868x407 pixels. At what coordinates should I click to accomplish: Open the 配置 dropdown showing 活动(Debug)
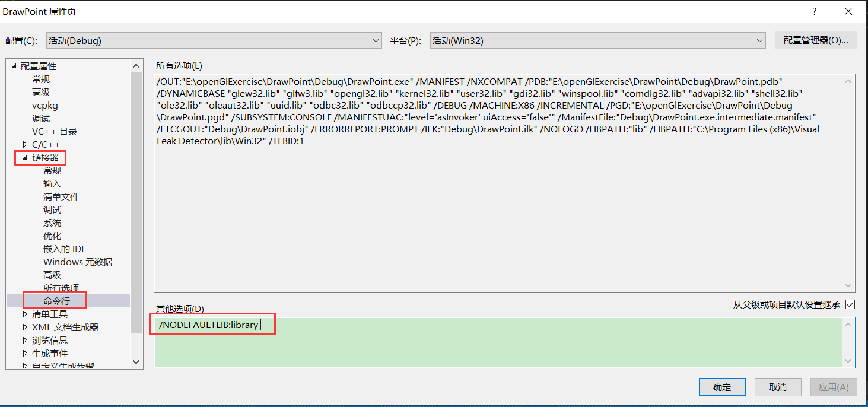(214, 40)
